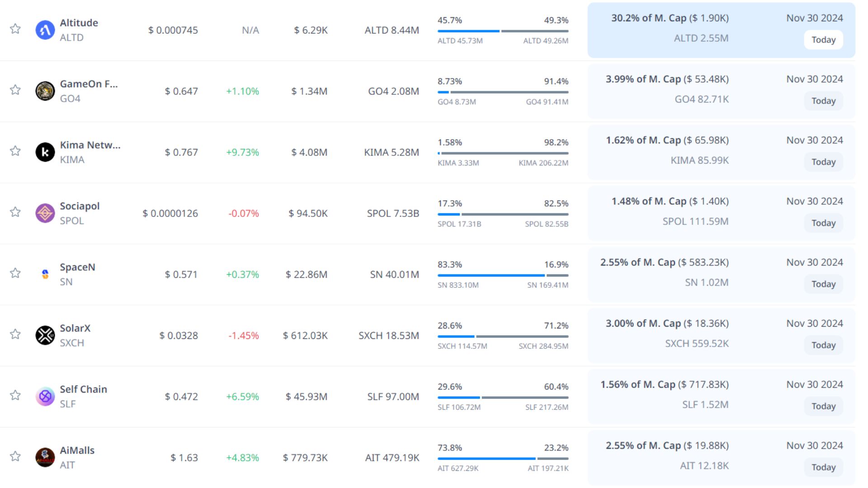Image resolution: width=868 pixels, height=488 pixels.
Task: Add SpaceN to watchlist with star
Action: point(15,273)
